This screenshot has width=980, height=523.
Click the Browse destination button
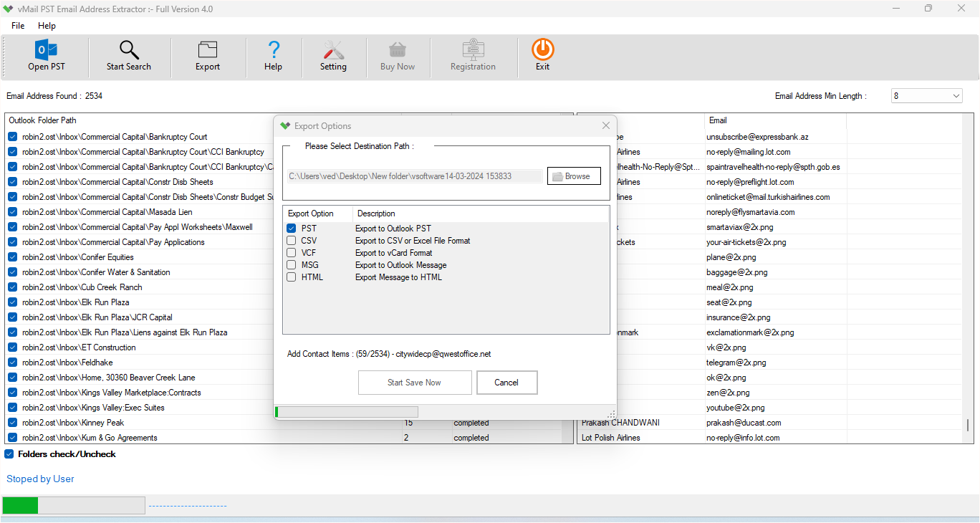point(574,176)
